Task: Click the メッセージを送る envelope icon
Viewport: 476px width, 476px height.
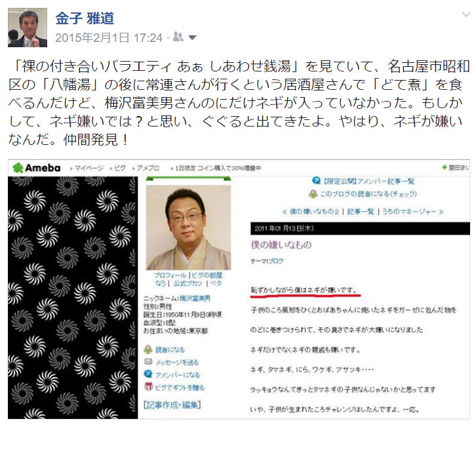Action: pyautogui.click(x=148, y=361)
